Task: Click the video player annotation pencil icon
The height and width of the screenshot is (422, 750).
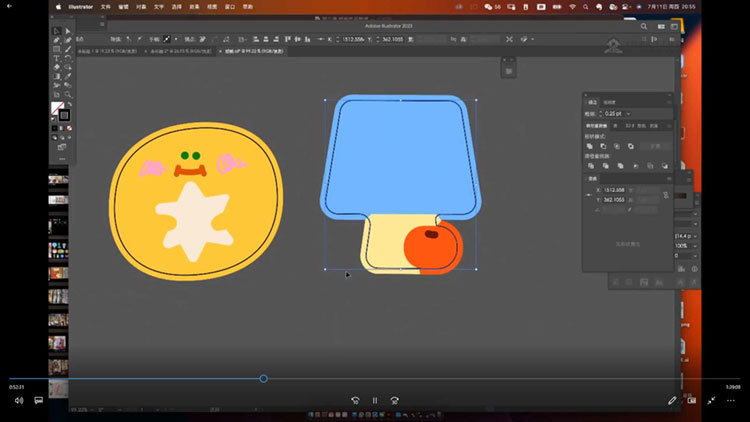Action: point(673,400)
